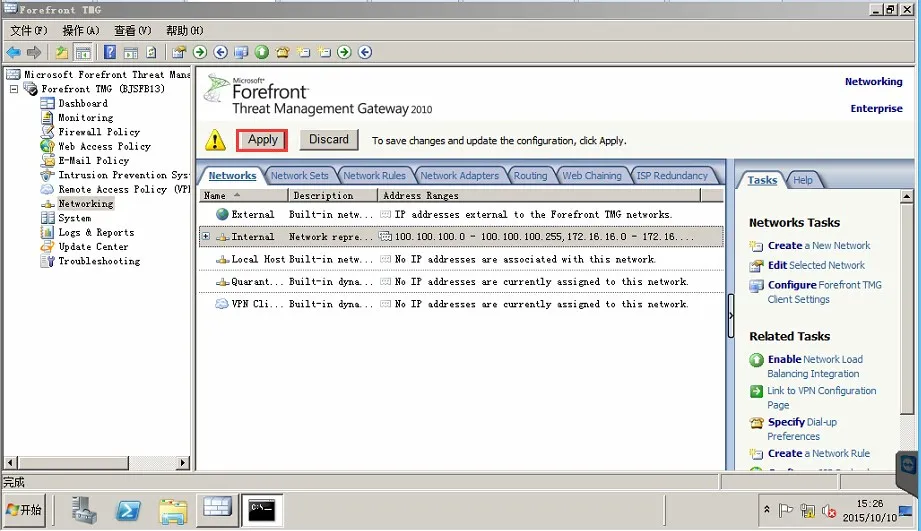Screen dimensions: 921x531
Task: Select Logs & Reports in console tree
Action: [x=96, y=233]
